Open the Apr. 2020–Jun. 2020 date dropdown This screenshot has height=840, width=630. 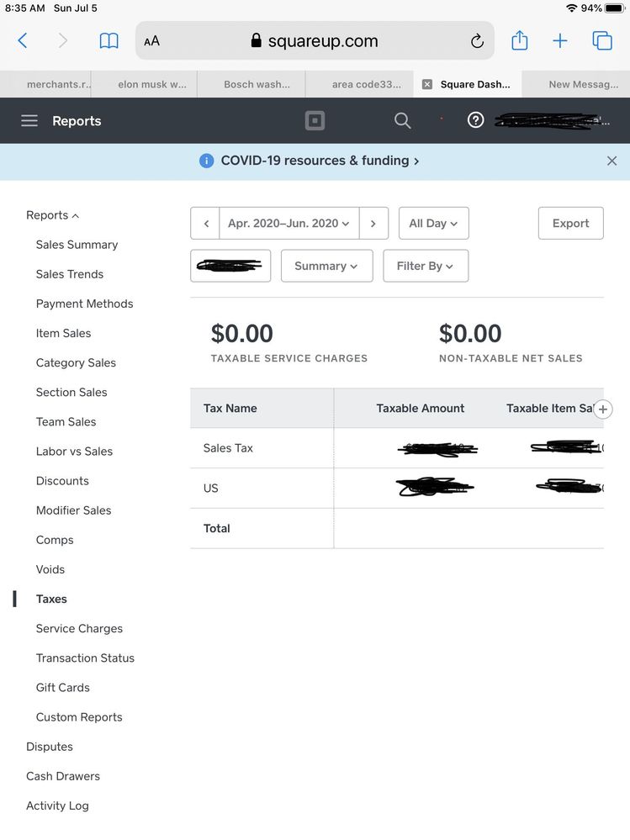(289, 224)
